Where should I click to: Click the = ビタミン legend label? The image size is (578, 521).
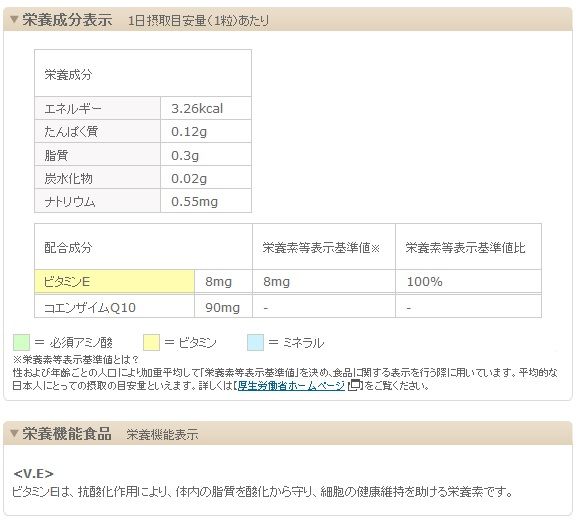pyautogui.click(x=190, y=343)
